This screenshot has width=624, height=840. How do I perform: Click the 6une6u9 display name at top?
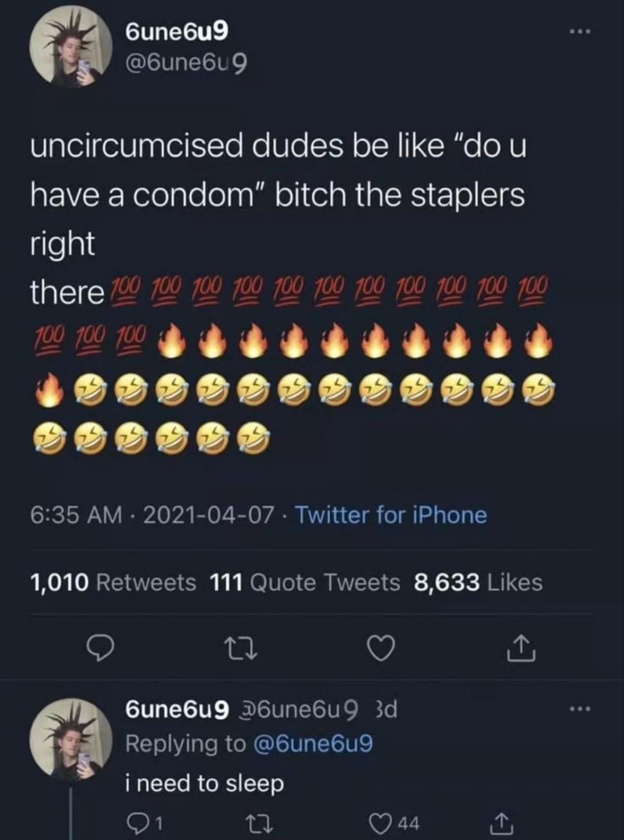click(177, 31)
